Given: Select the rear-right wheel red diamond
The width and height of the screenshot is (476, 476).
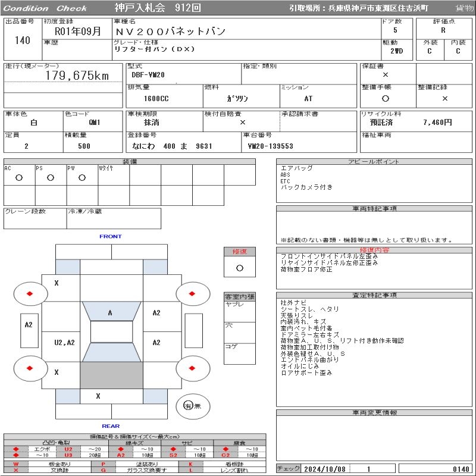Looking at the screenshot, I should coord(193,368).
